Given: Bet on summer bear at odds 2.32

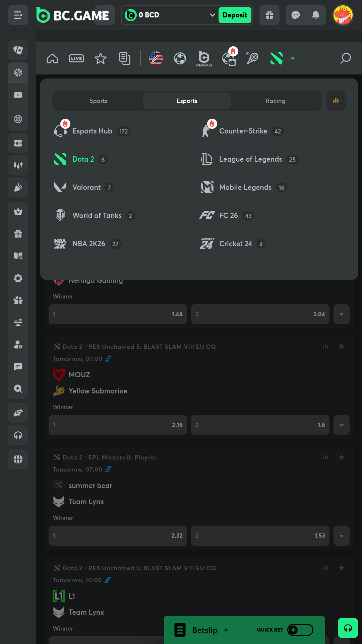Looking at the screenshot, I should (x=118, y=536).
